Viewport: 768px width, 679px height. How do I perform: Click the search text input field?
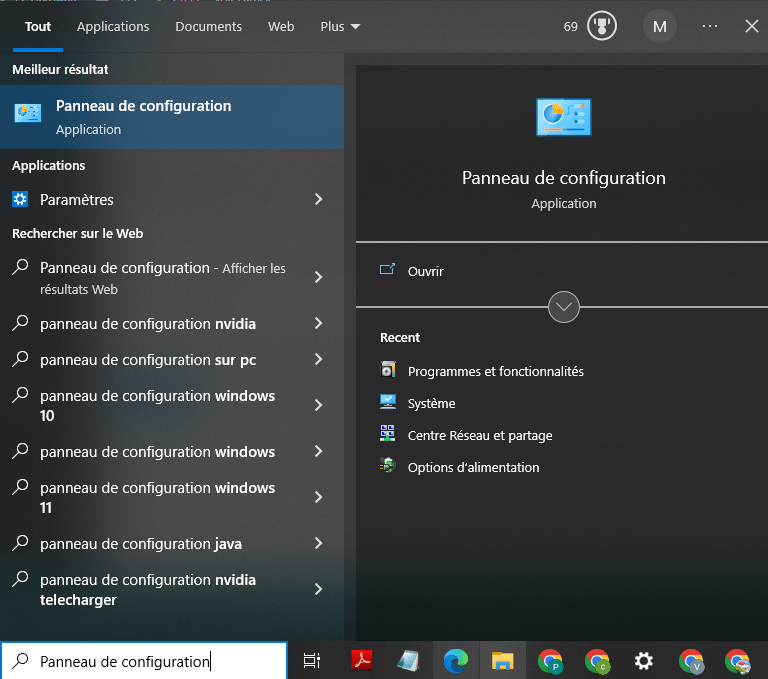tap(144, 661)
